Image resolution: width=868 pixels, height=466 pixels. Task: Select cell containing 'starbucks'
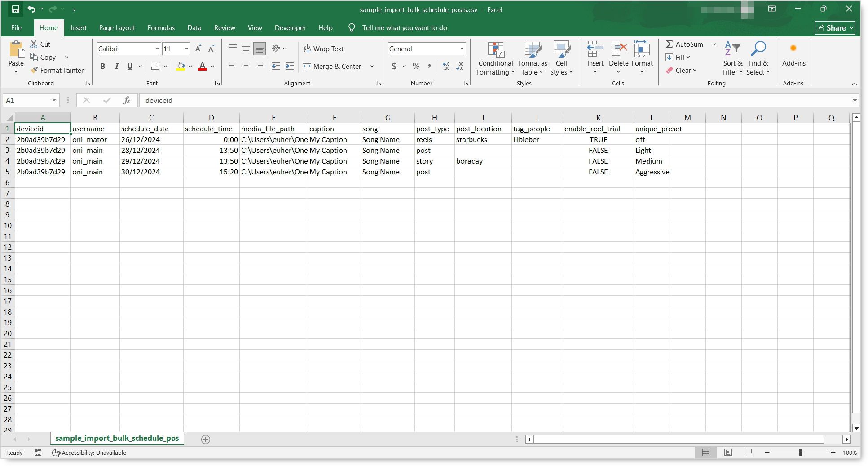(x=483, y=139)
